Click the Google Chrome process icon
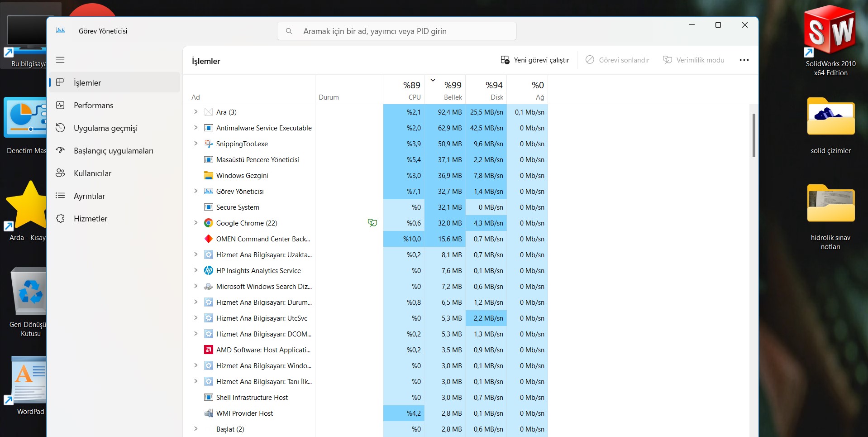868x437 pixels. (209, 223)
